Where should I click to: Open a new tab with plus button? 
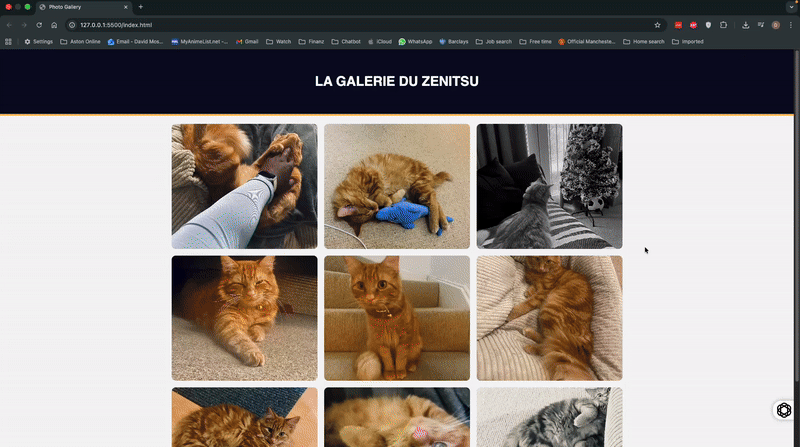point(141,7)
